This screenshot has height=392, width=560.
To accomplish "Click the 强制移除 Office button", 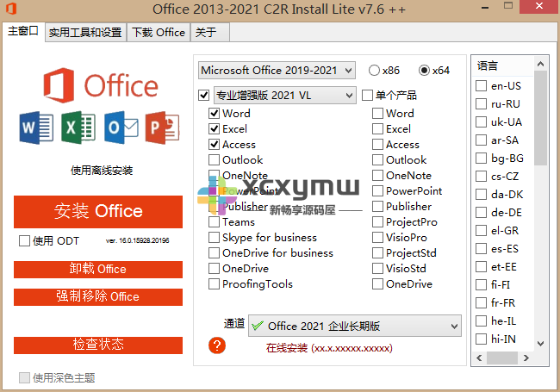I will (x=98, y=297).
